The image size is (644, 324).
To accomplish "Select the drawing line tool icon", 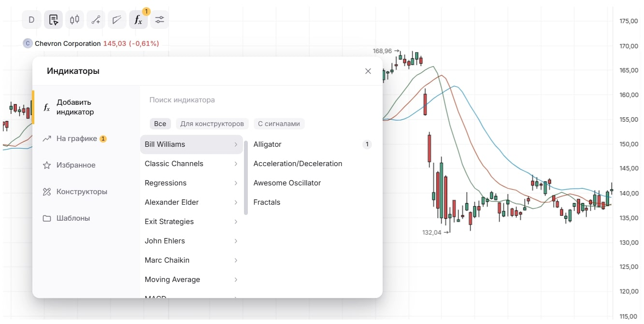I will pyautogui.click(x=96, y=20).
